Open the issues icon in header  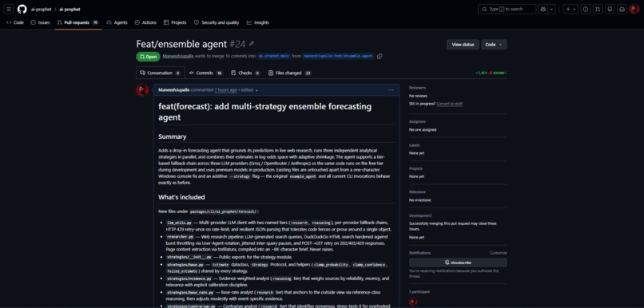[x=586, y=9]
